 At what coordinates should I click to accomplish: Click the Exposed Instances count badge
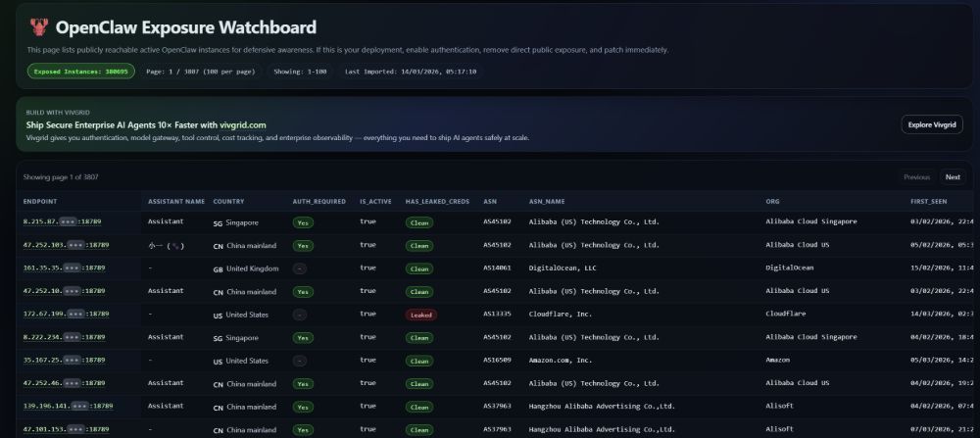80,72
